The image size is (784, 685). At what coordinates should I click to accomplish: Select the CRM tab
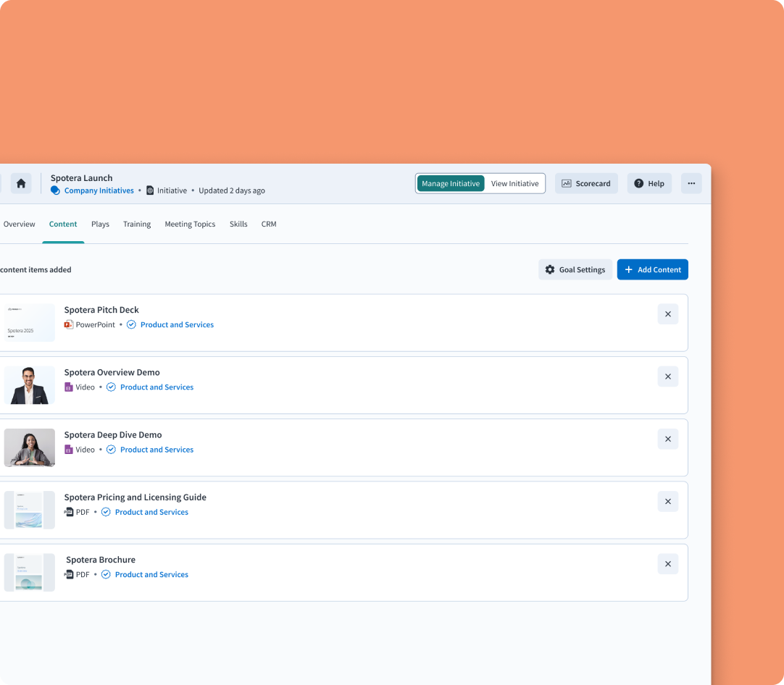coord(269,224)
